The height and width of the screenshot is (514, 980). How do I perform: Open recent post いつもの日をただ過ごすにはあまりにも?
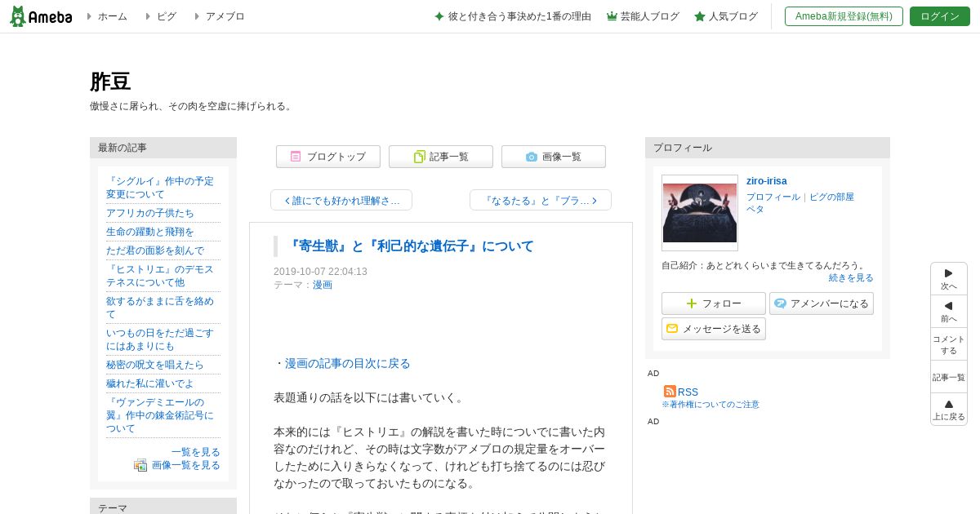coord(160,339)
